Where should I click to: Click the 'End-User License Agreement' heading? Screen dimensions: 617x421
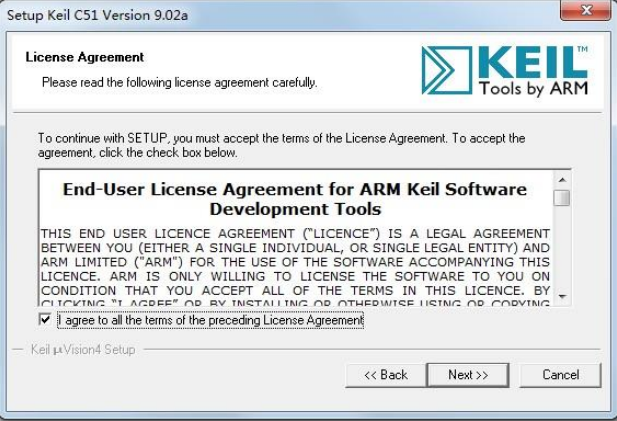(x=295, y=198)
